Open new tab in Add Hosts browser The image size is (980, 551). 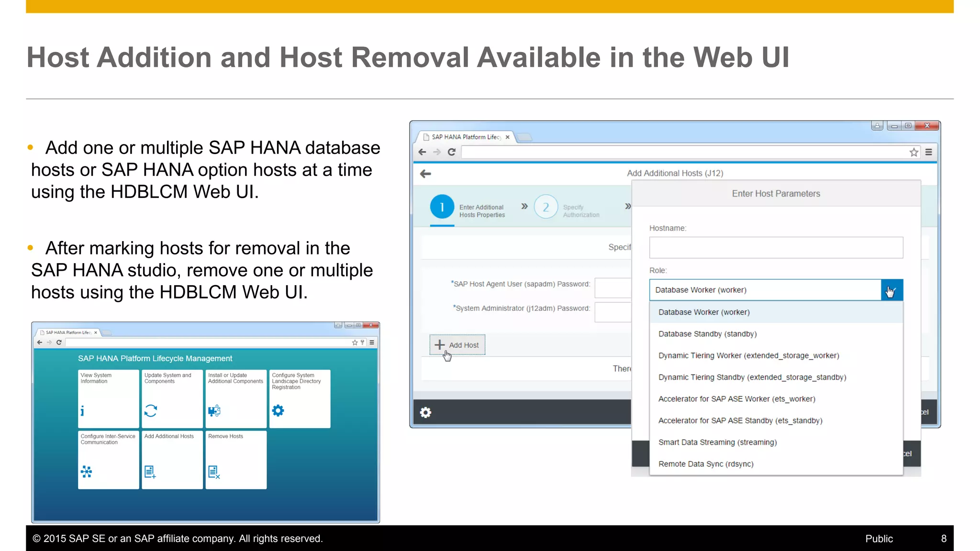coord(525,137)
